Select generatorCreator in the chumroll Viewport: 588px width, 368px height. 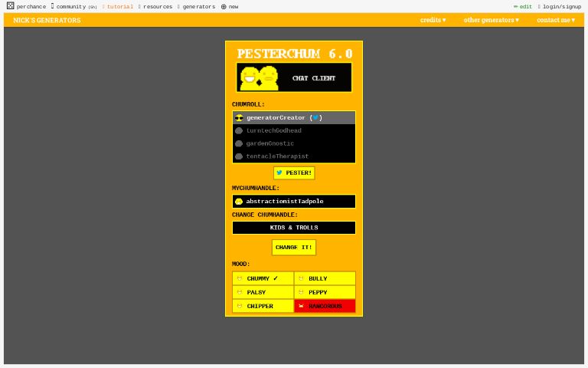coord(294,117)
